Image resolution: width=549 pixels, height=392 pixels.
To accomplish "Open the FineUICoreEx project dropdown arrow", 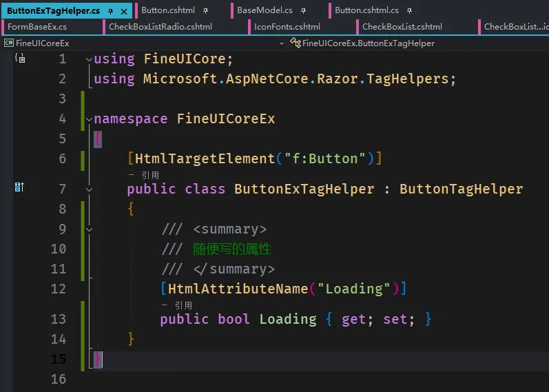I will click(282, 43).
